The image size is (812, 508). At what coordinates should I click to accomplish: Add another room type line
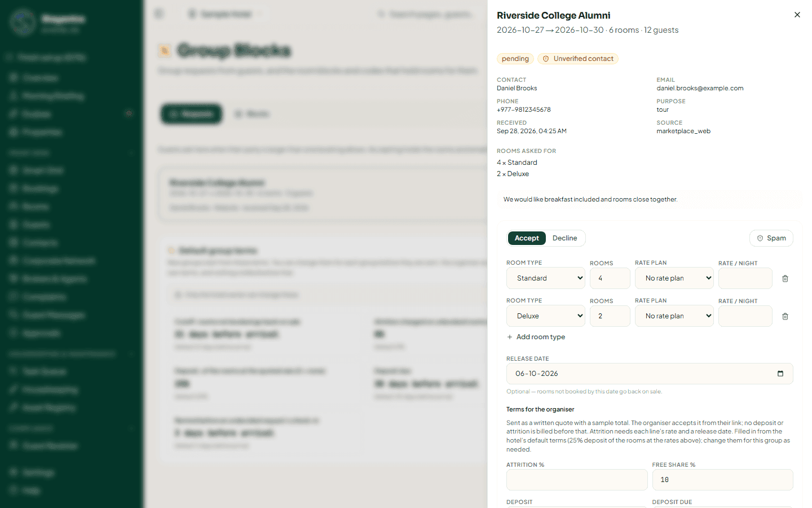point(536,337)
